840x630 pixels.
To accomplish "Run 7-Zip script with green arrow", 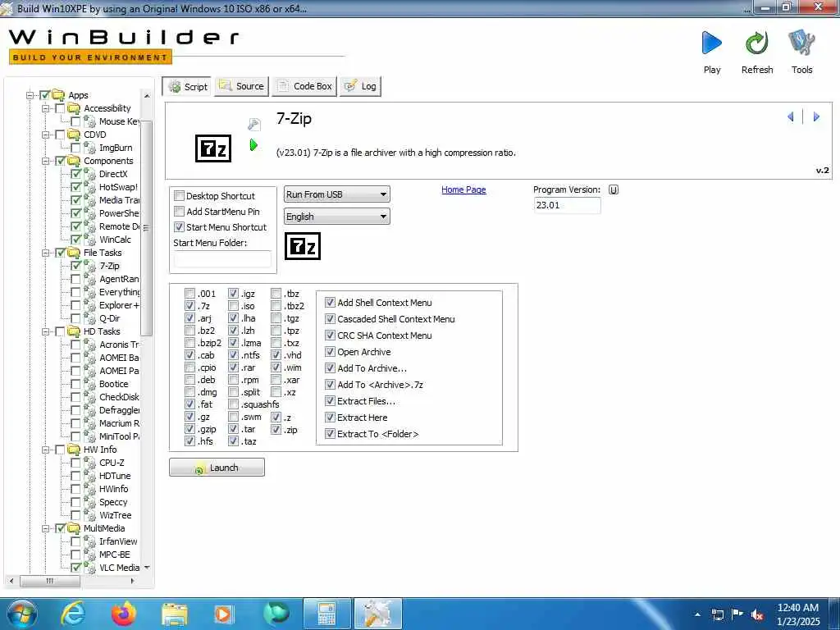I will [254, 144].
